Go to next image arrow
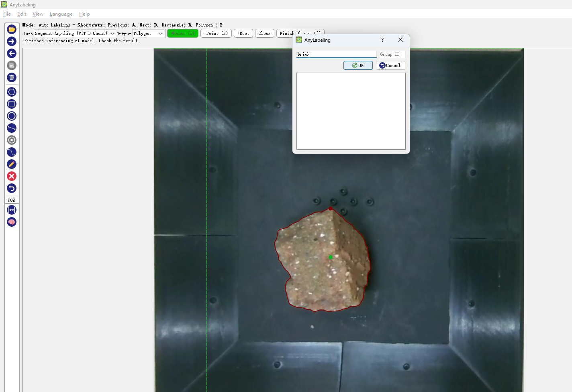This screenshot has height=392, width=572. pos(12,41)
